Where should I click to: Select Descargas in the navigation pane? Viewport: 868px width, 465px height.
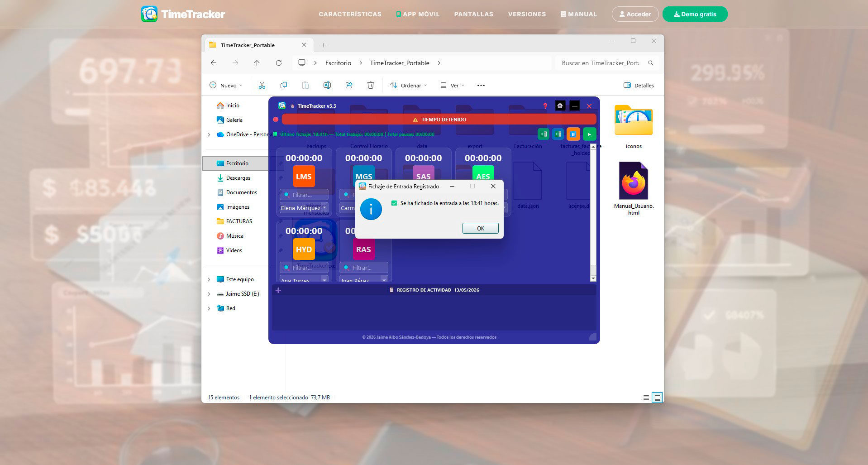pyautogui.click(x=238, y=178)
